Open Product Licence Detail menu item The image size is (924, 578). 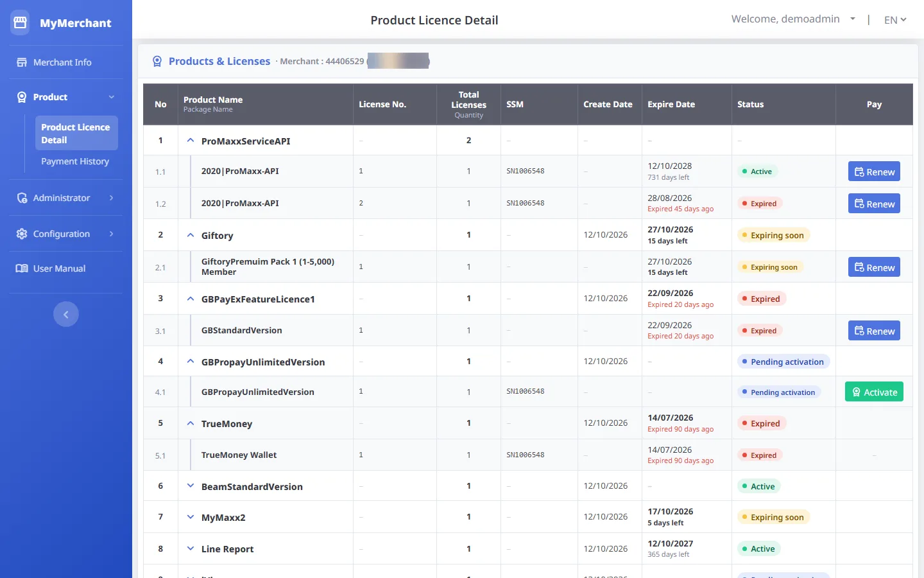pos(76,134)
